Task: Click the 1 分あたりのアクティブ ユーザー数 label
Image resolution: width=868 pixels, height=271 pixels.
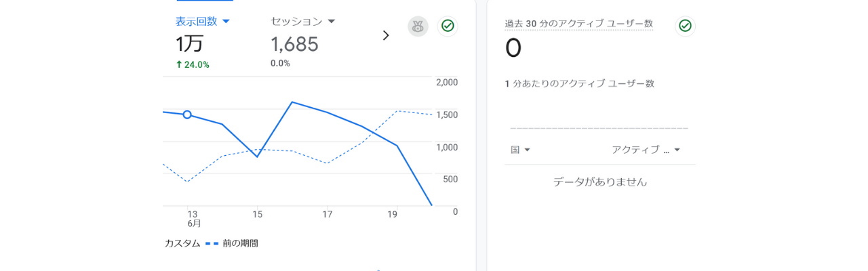Action: [x=579, y=83]
